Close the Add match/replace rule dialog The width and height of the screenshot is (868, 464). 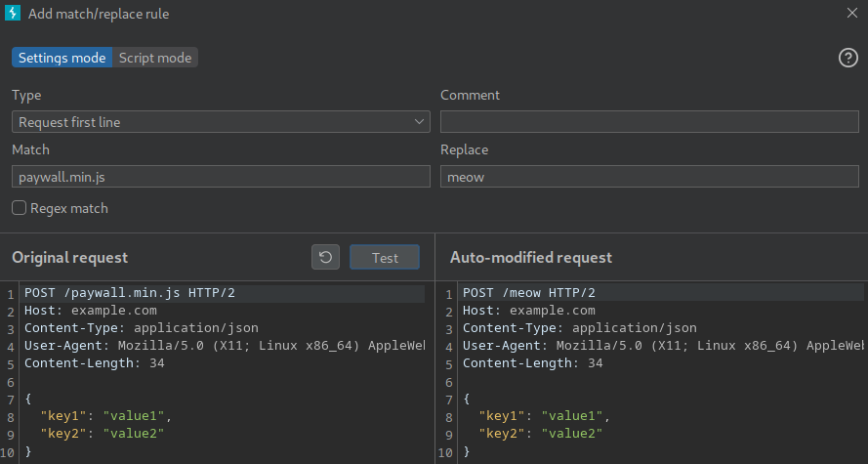tap(852, 13)
